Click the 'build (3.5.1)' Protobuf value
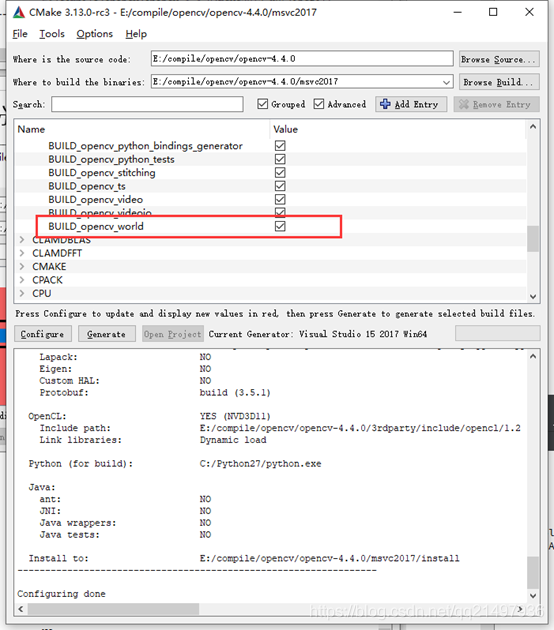Image resolution: width=554 pixels, height=630 pixels. pos(235,392)
